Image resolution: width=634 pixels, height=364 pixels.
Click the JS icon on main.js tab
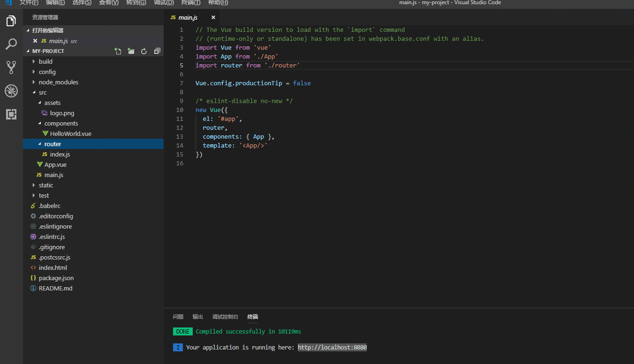173,17
